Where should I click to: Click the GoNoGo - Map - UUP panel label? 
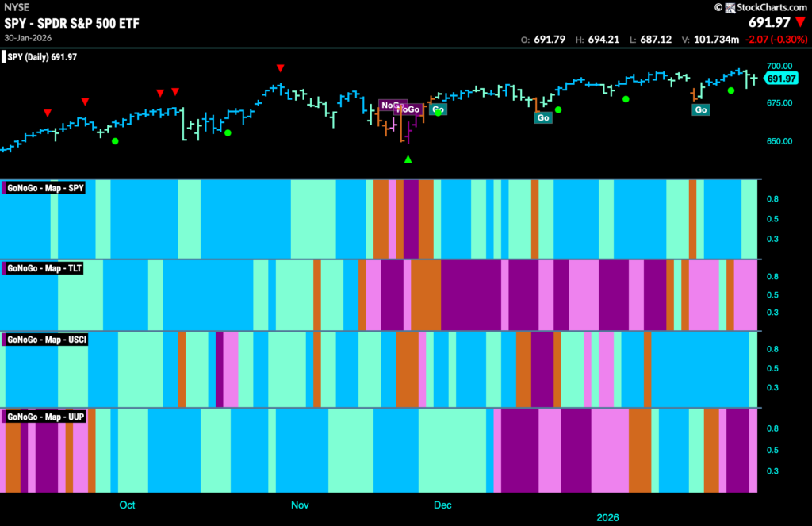45,417
